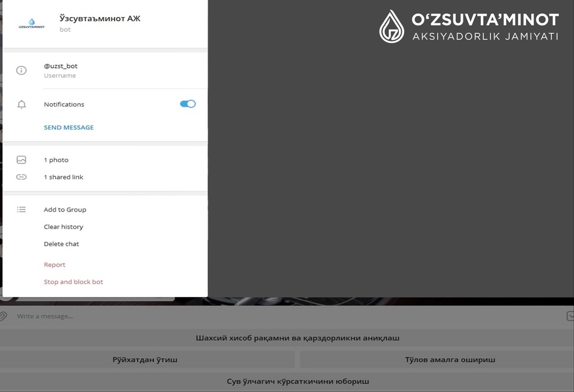Click the shared link chain icon
This screenshot has width=574, height=392.
[x=21, y=177]
